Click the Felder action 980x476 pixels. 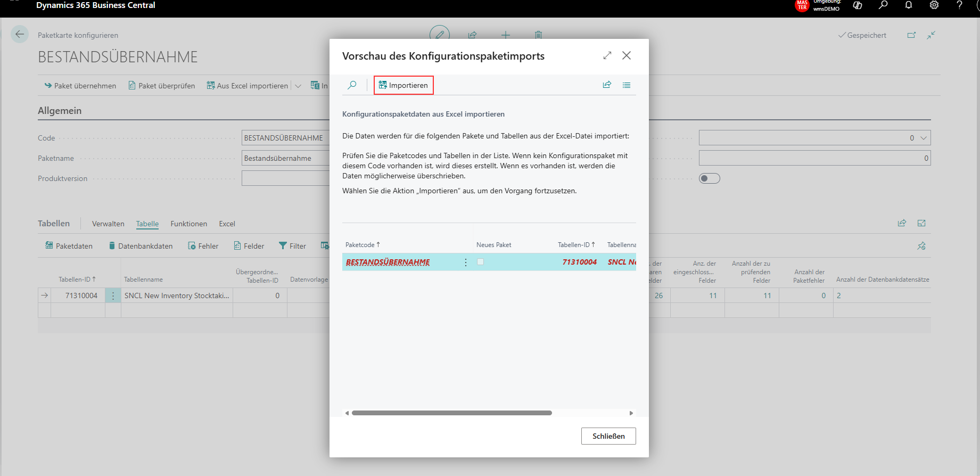[249, 246]
